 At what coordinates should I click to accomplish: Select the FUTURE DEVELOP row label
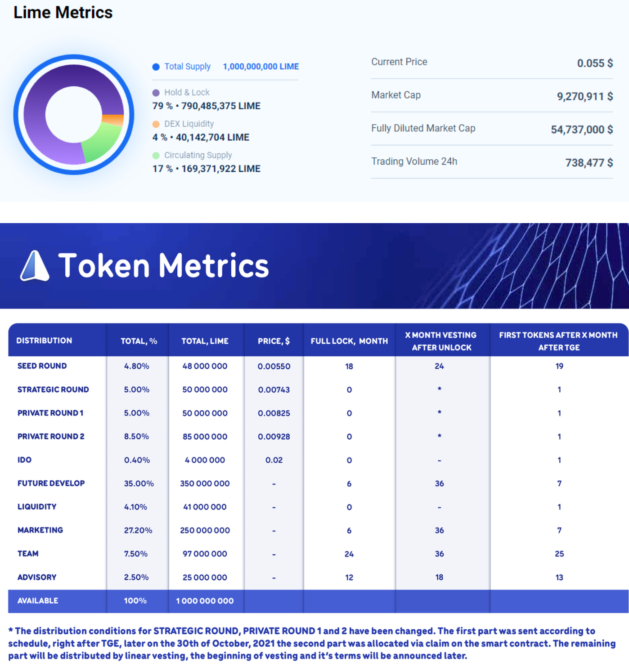coord(51,483)
